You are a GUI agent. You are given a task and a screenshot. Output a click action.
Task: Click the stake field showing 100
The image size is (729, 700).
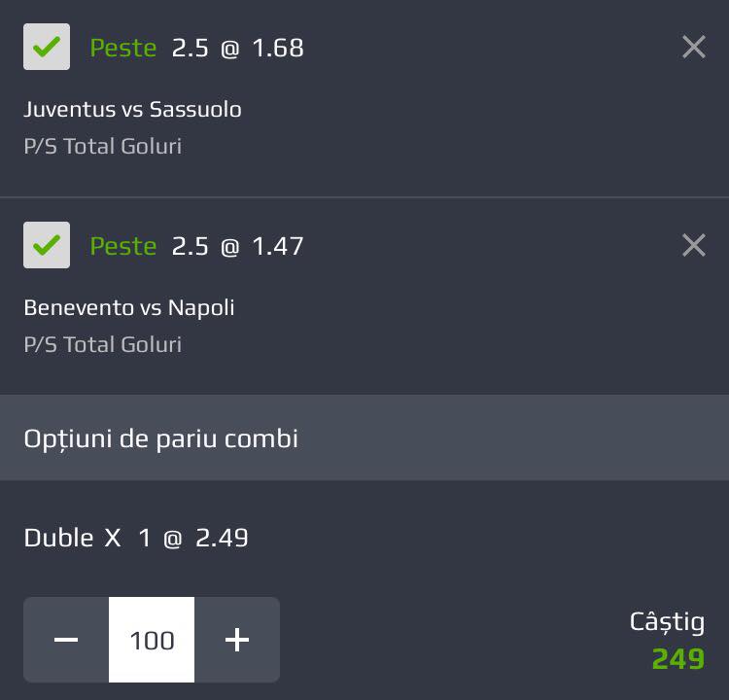coord(152,640)
